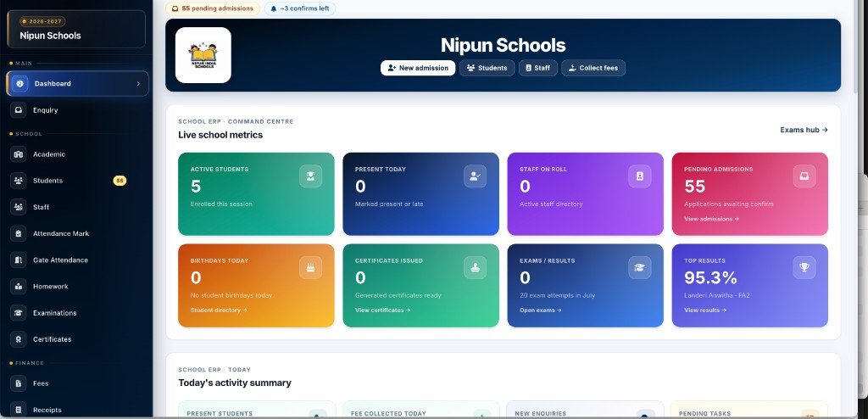Open Gate Attendance from sidebar
The image size is (868, 419).
[x=77, y=260]
